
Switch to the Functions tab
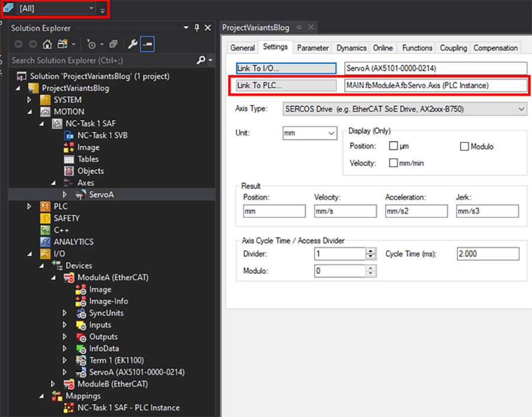[417, 48]
